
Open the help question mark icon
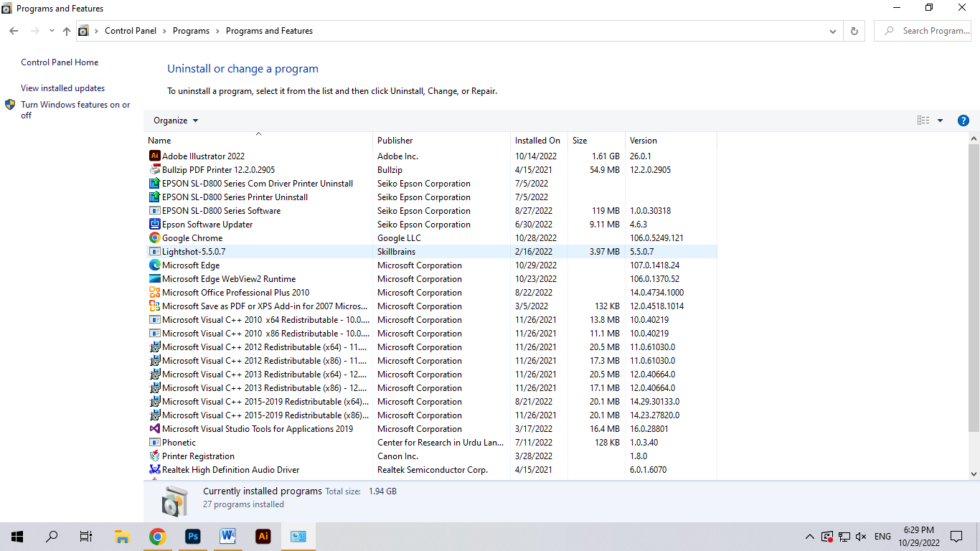click(963, 121)
